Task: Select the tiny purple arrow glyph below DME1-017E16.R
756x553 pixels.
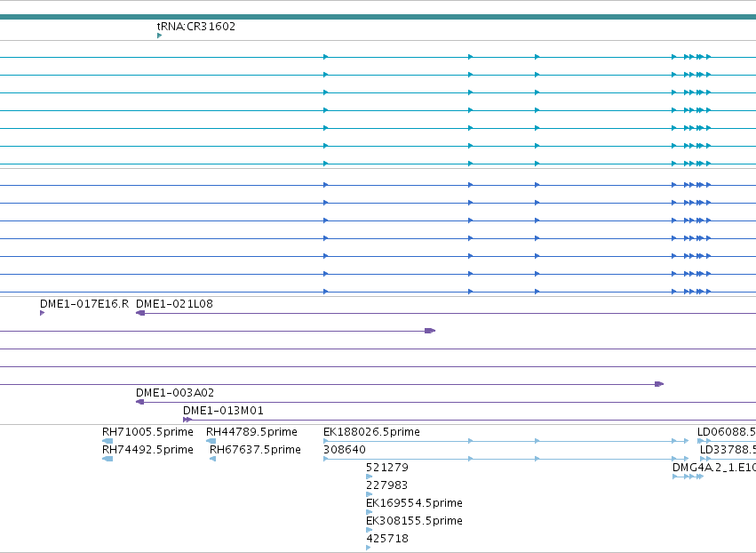Action: (x=43, y=313)
